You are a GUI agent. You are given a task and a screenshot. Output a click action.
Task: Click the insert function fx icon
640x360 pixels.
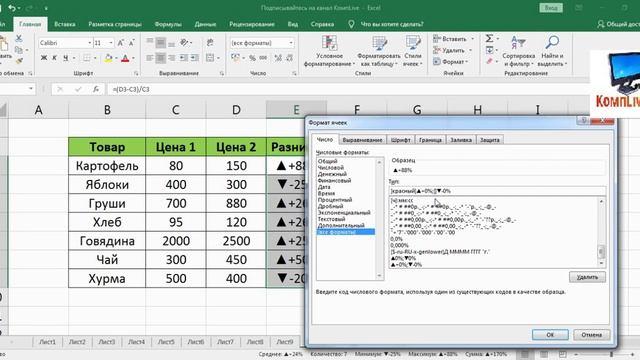[96, 89]
